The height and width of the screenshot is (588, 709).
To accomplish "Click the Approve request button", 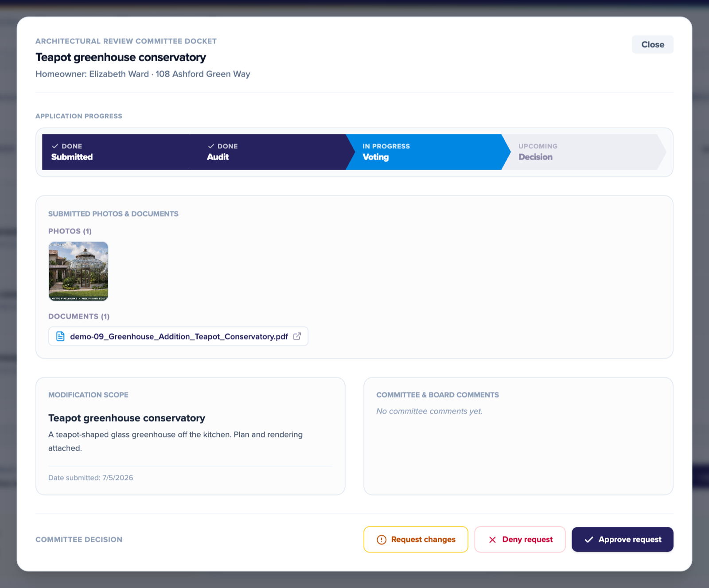I will [622, 539].
